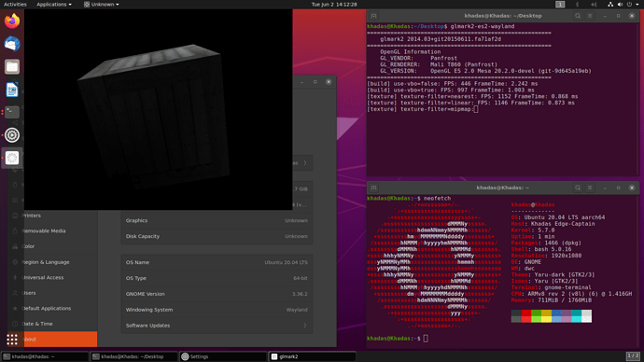The image size is (644, 362).
Task: Open the Applications menu in top bar
Action: tap(54, 4)
